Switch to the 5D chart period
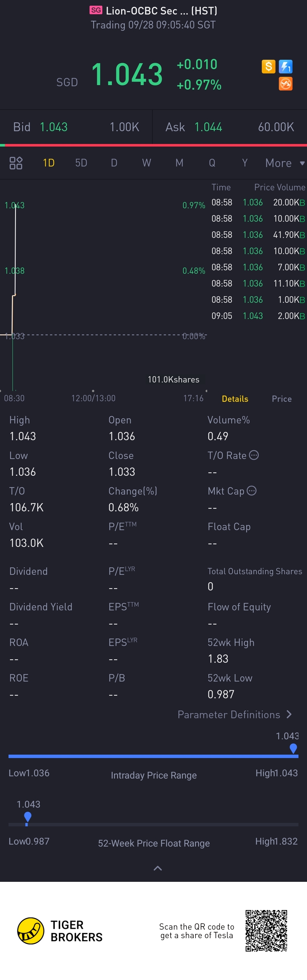307x980 pixels. tap(81, 163)
